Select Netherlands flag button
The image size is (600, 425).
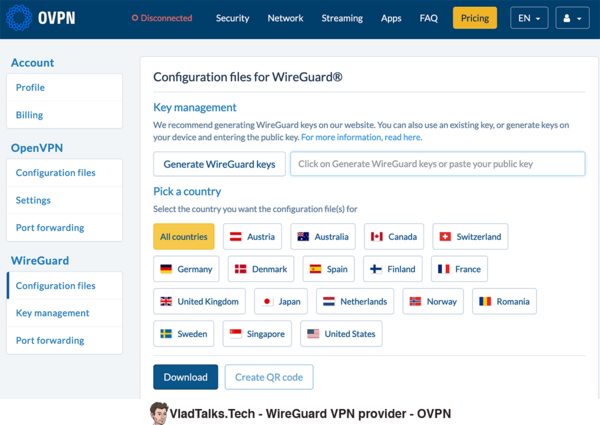pyautogui.click(x=355, y=301)
